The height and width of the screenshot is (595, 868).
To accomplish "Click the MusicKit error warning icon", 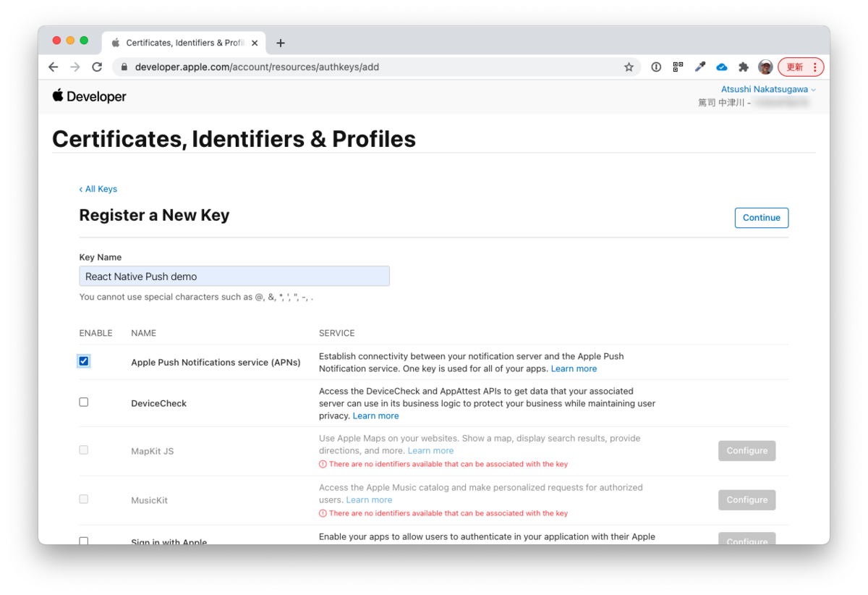I will [323, 513].
